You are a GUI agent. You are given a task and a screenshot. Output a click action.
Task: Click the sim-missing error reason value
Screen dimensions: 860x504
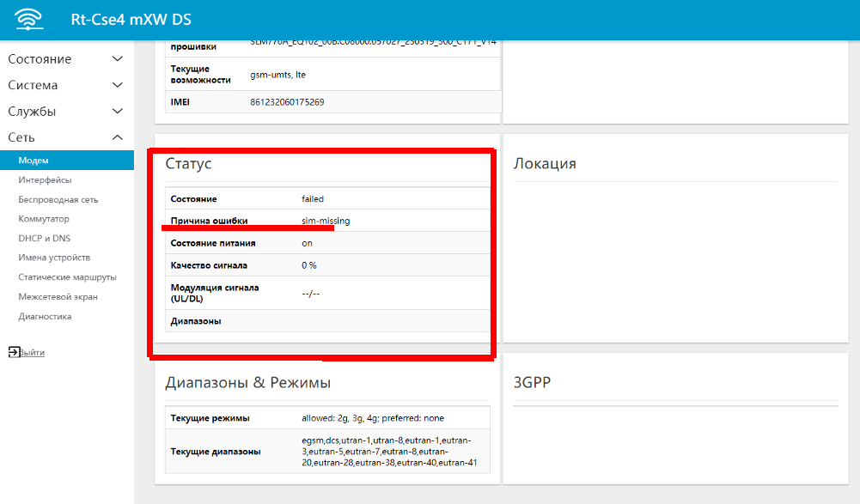point(326,221)
